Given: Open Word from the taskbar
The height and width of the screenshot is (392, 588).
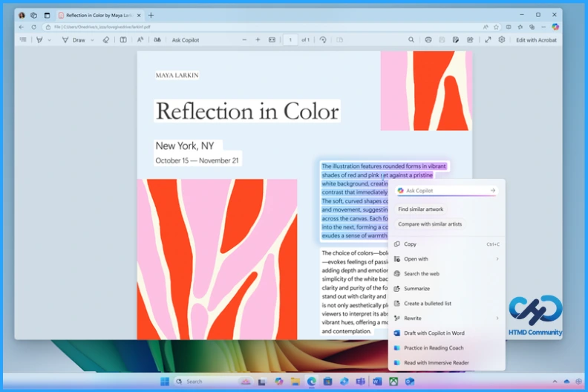Looking at the screenshot, I should [377, 382].
